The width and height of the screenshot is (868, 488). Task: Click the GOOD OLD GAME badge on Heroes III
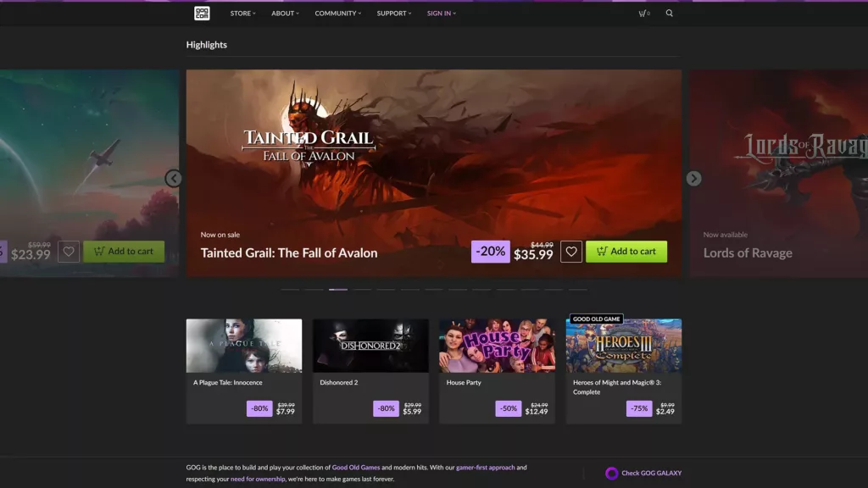tap(596, 319)
